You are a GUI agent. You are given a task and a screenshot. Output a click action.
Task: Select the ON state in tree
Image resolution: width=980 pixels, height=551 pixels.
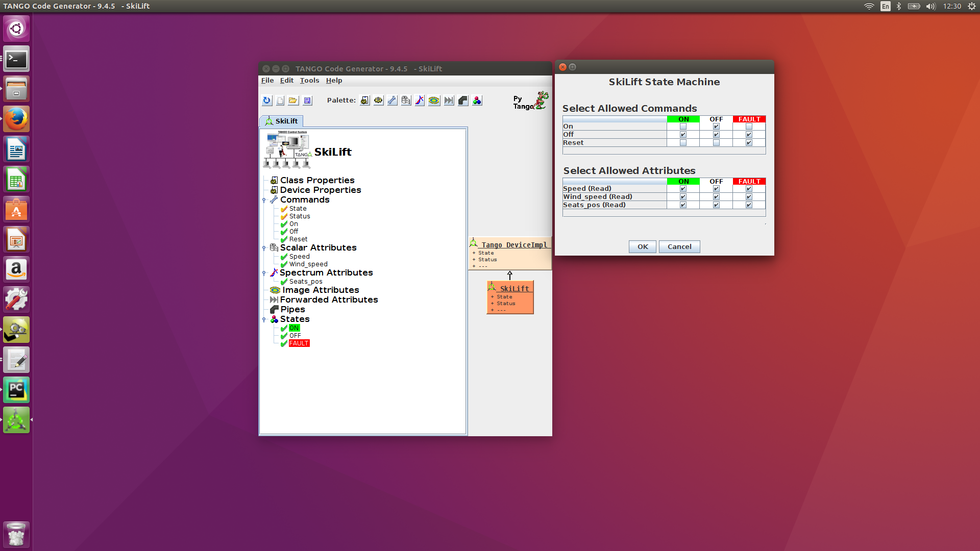point(294,328)
